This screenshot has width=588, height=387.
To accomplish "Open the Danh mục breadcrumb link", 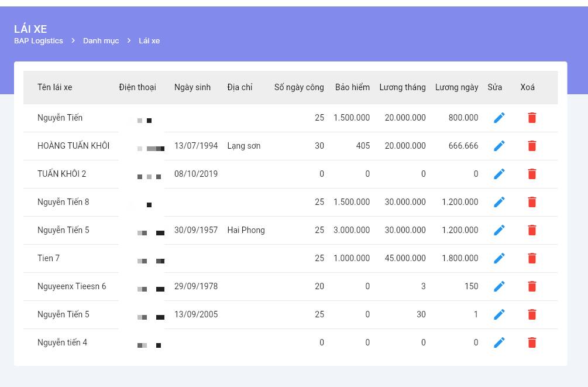I will 101,41.
